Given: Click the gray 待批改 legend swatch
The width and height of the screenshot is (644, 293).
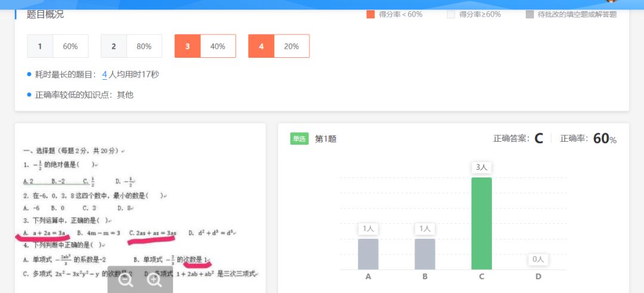Looking at the screenshot, I should [x=530, y=14].
